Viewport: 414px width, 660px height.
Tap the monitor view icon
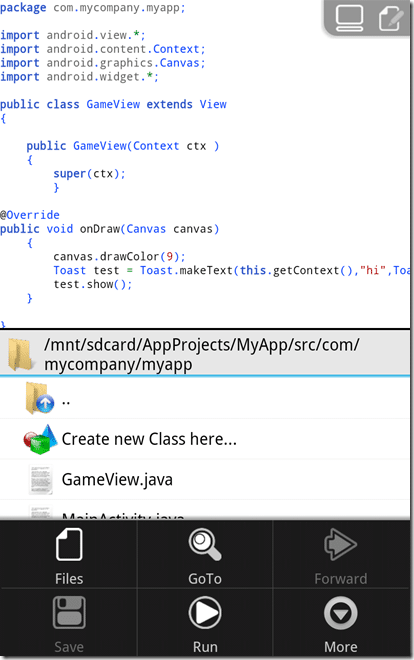pyautogui.click(x=349, y=18)
